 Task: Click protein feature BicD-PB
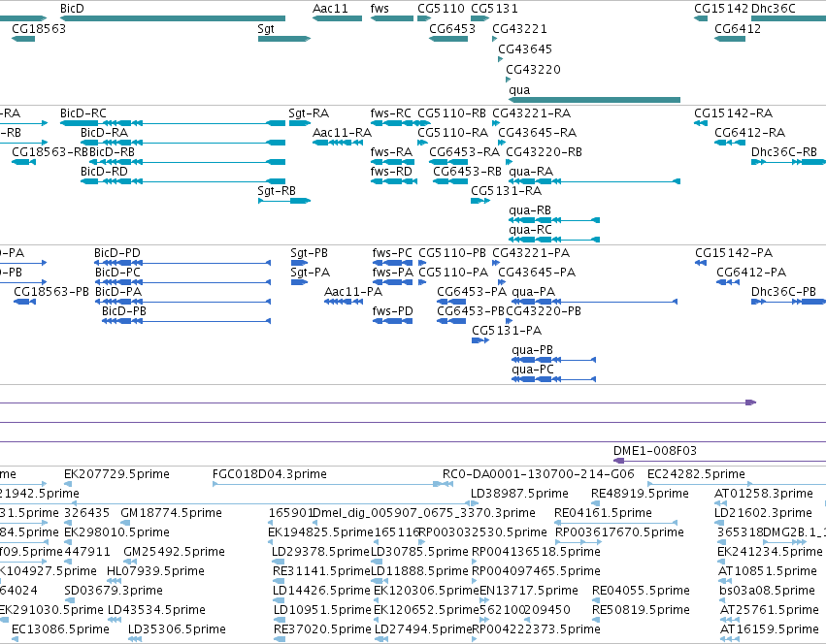186,321
